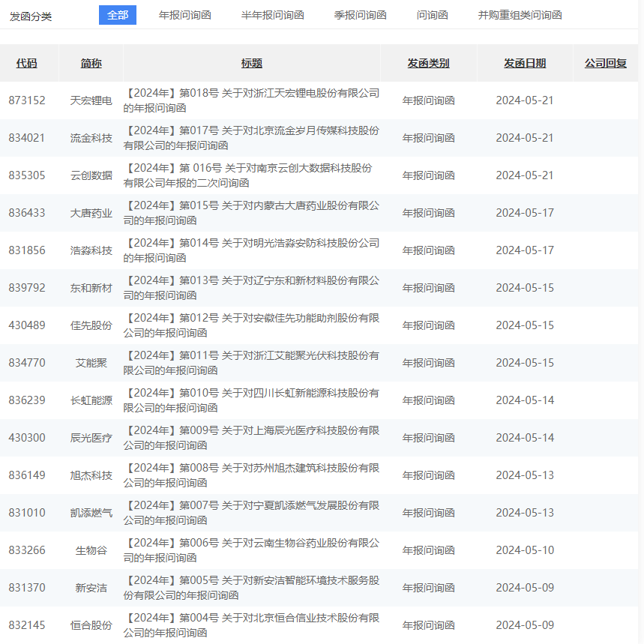This screenshot has width=644, height=644.
Task: Select company name 辰光医疗
Action: tap(91, 438)
